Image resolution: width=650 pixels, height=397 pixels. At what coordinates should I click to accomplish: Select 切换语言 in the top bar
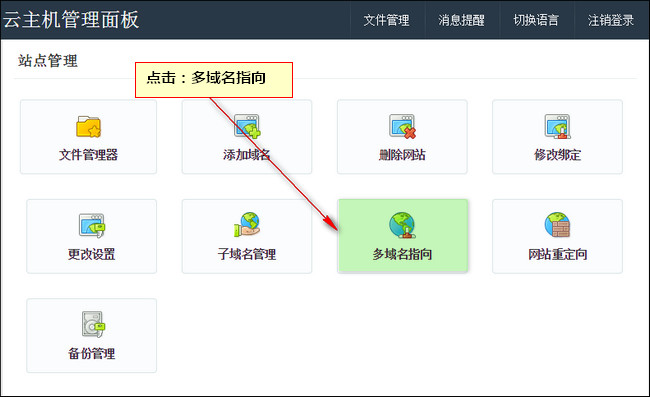pyautogui.click(x=536, y=20)
